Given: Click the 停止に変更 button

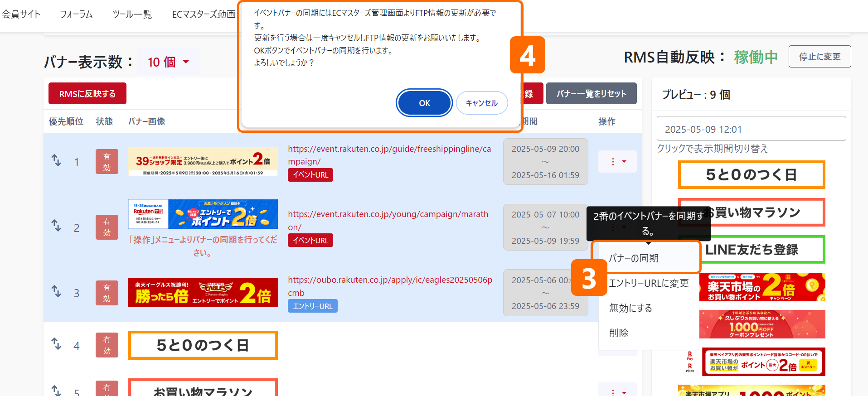Looking at the screenshot, I should point(820,57).
